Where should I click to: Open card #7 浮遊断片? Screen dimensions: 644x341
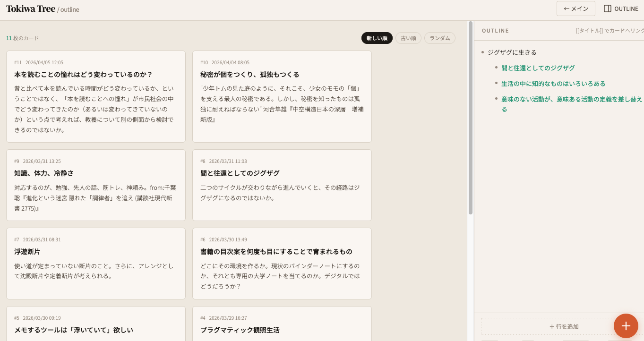pyautogui.click(x=95, y=263)
